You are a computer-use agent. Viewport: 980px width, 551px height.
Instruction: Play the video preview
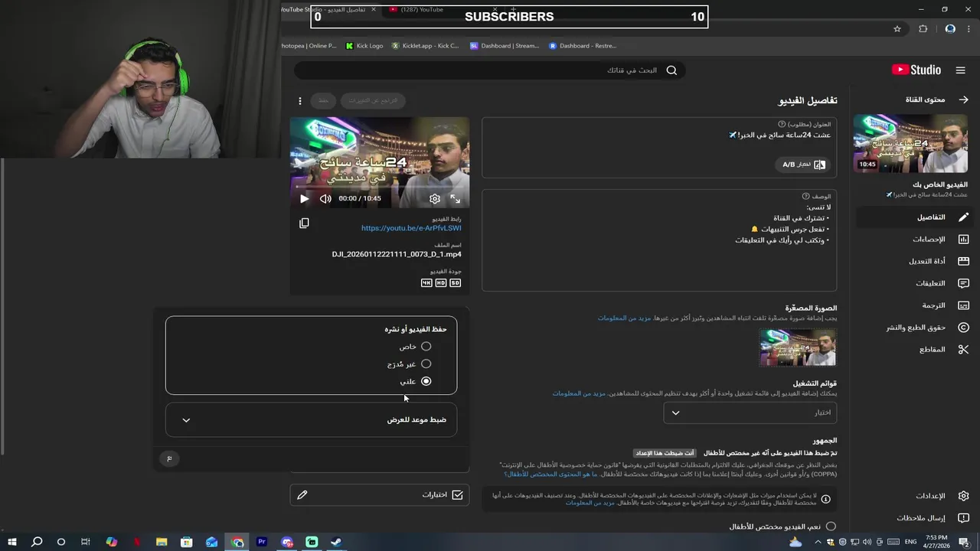[x=304, y=199]
